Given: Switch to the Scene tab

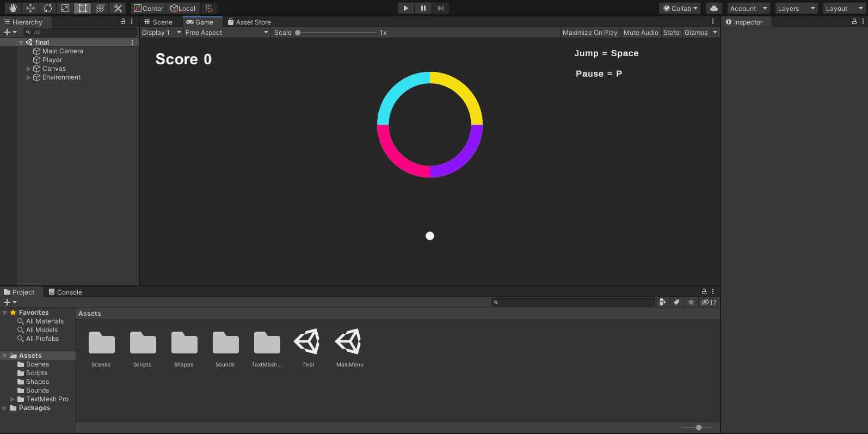Looking at the screenshot, I should click(158, 22).
